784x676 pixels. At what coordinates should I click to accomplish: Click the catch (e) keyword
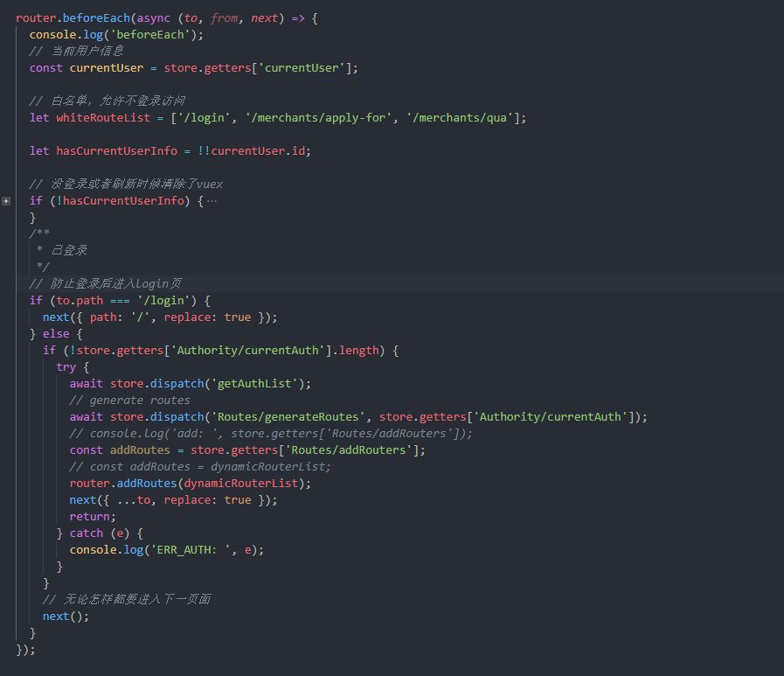[86, 533]
